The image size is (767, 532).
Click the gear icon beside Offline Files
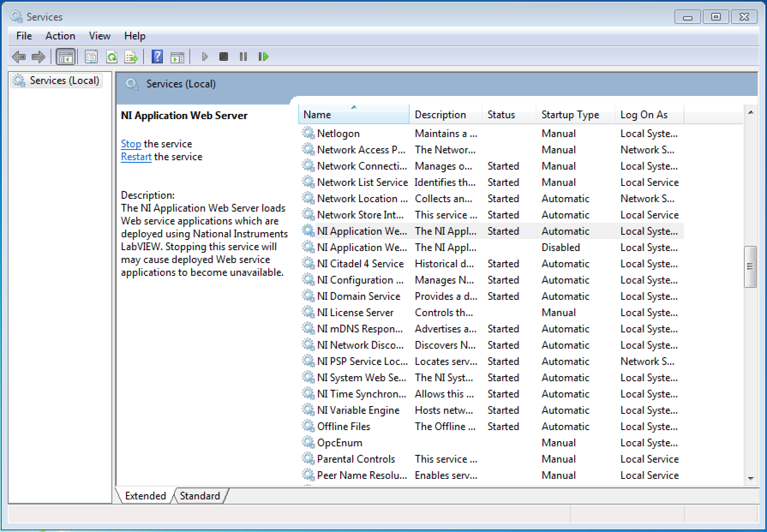[x=308, y=426]
